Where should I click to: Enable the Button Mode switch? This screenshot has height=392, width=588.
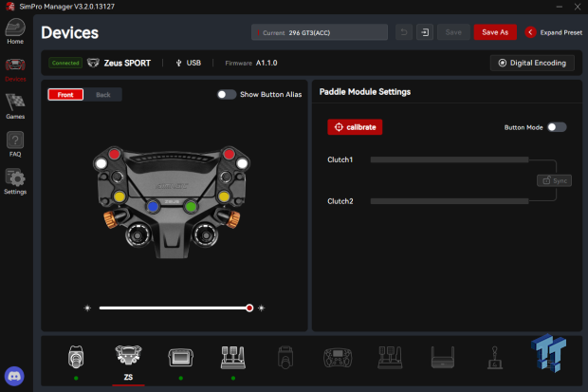[x=557, y=127]
